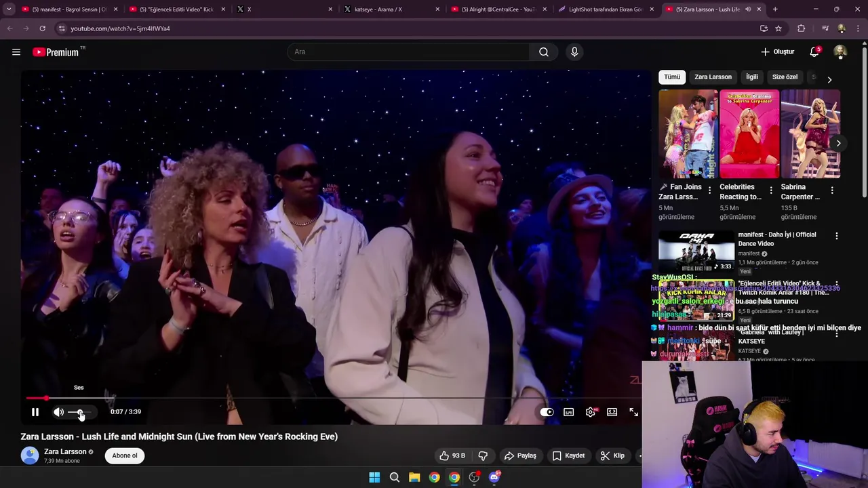Viewport: 868px width, 488px height.
Task: Click the Chrome profile avatar
Action: tap(842, 28)
